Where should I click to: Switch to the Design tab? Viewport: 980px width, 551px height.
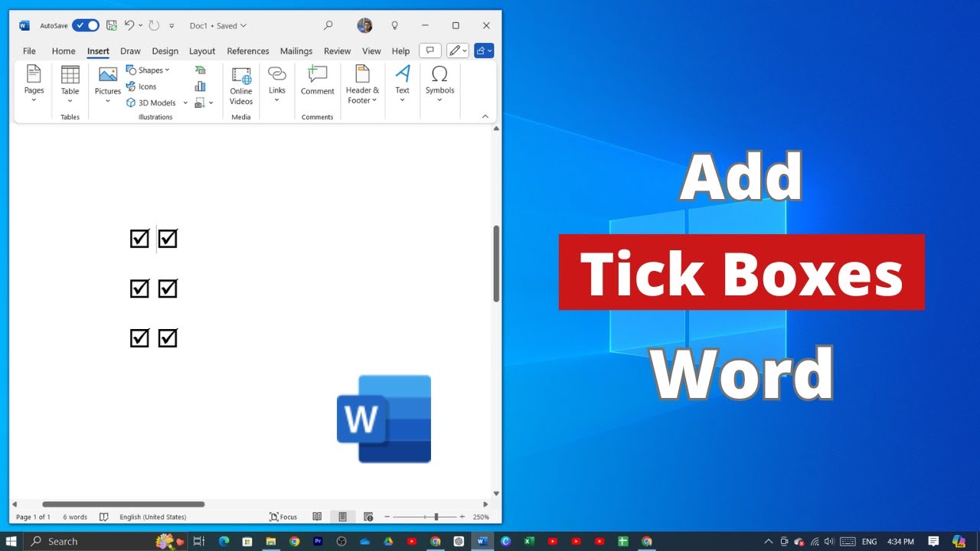(x=165, y=51)
